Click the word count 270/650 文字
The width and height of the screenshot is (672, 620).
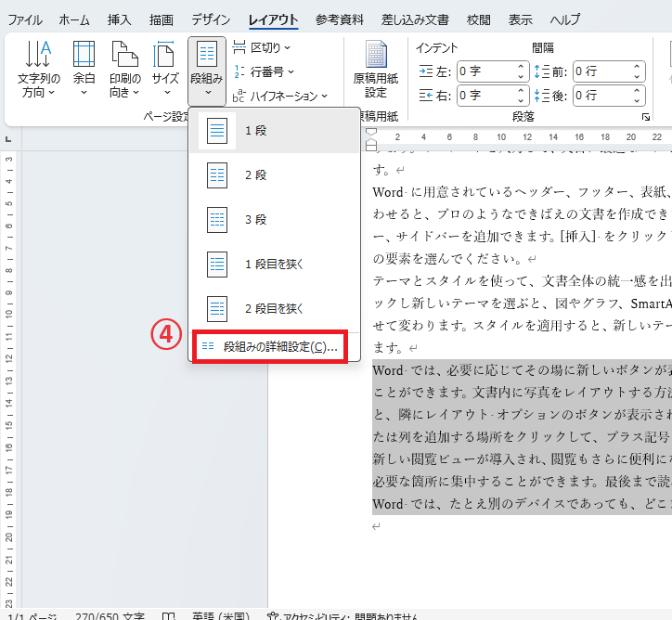(110, 616)
